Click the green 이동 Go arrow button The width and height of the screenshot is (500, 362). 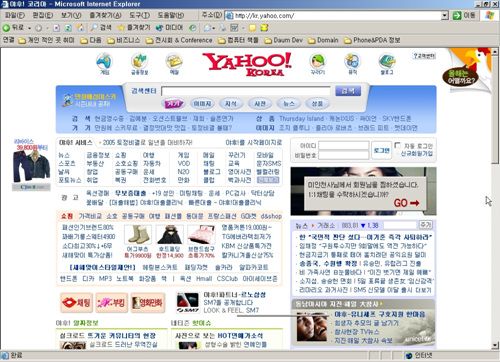(464, 15)
